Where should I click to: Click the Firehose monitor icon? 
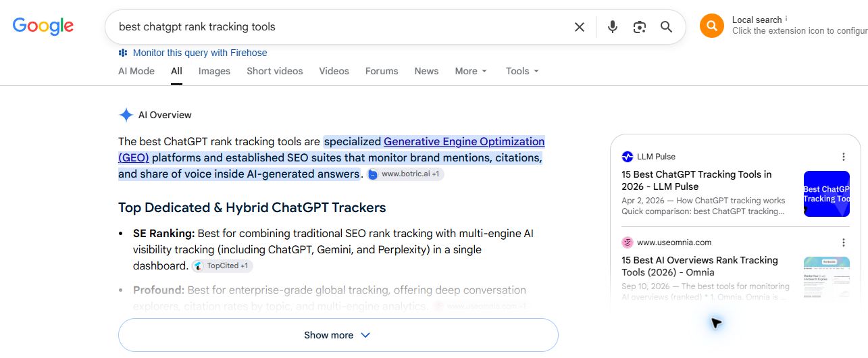pos(123,53)
